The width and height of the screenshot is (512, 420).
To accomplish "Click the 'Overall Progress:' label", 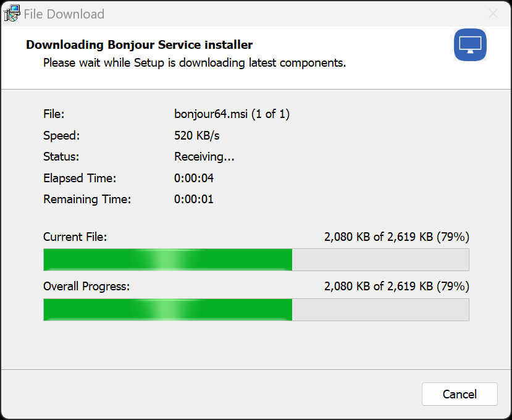I will tap(86, 287).
